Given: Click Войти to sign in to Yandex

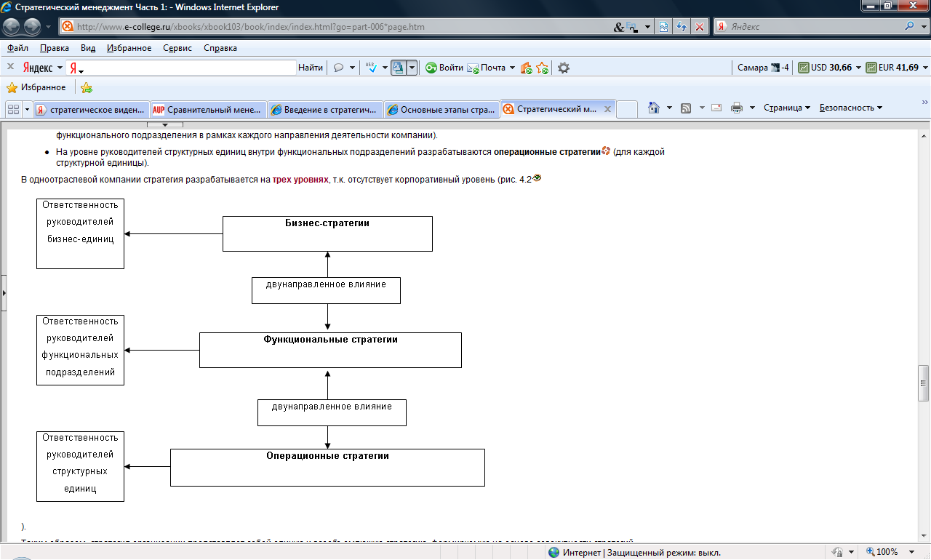Looking at the screenshot, I should pos(444,68).
